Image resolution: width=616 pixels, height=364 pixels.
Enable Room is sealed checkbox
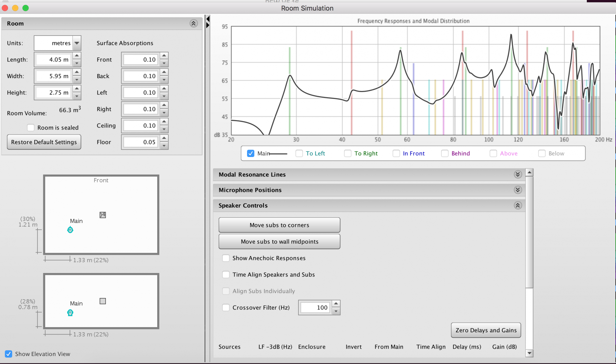pyautogui.click(x=31, y=128)
